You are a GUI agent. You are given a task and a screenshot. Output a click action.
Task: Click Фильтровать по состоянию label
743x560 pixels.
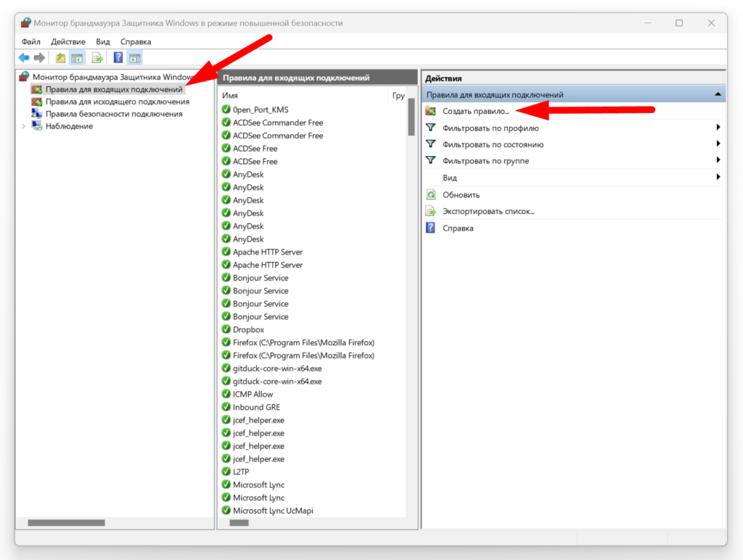pos(493,144)
